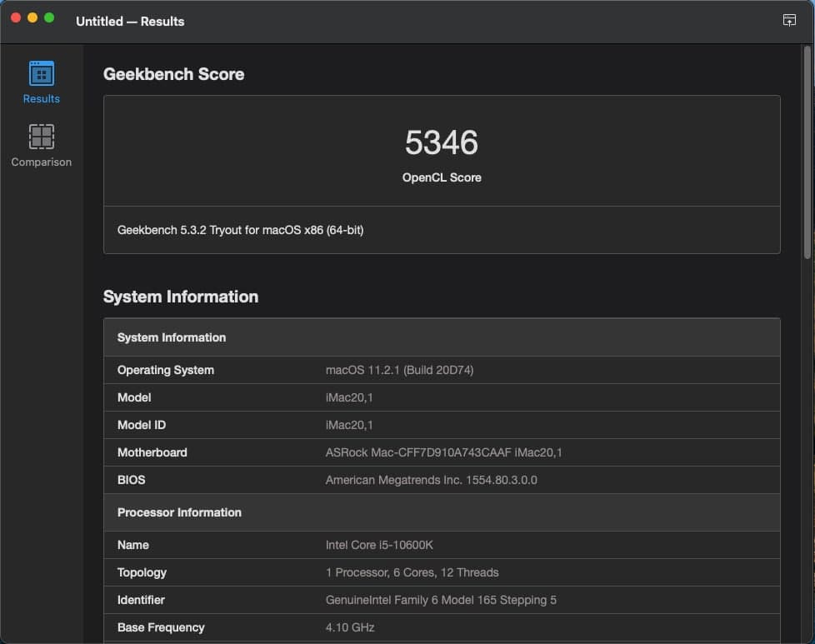This screenshot has height=644, width=815.
Task: Select the ASRock Mac-CFF7D910A743CAAF value
Action: tap(443, 452)
